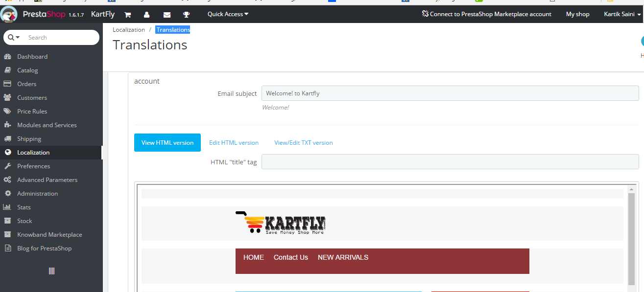644x292 pixels.
Task: Open Knowband Marketplace menu item
Action: tap(49, 235)
